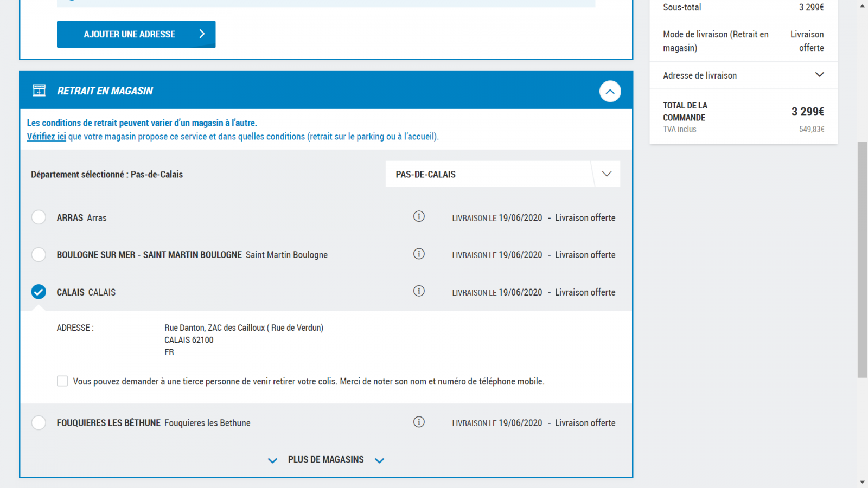Click third-party pickup checkbox description text
Screen dimensions: 868x488
309,381
